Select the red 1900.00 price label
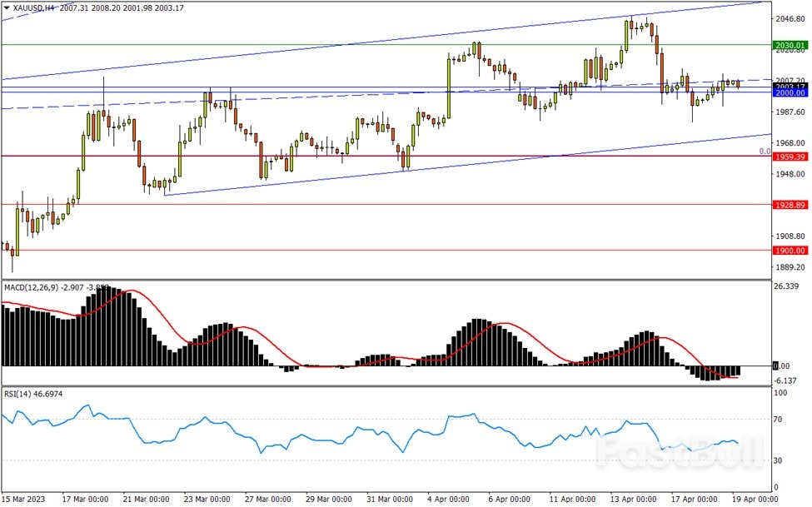 (789, 251)
